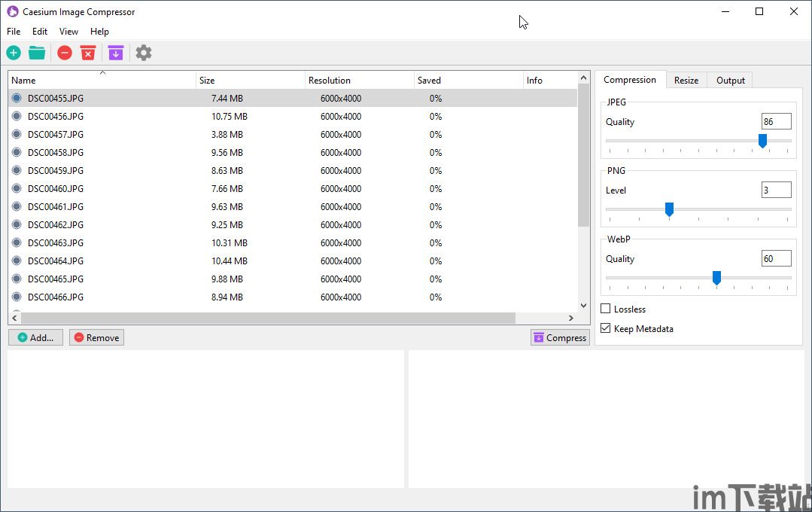The image size is (812, 512).
Task: Click the Compress button
Action: [560, 337]
